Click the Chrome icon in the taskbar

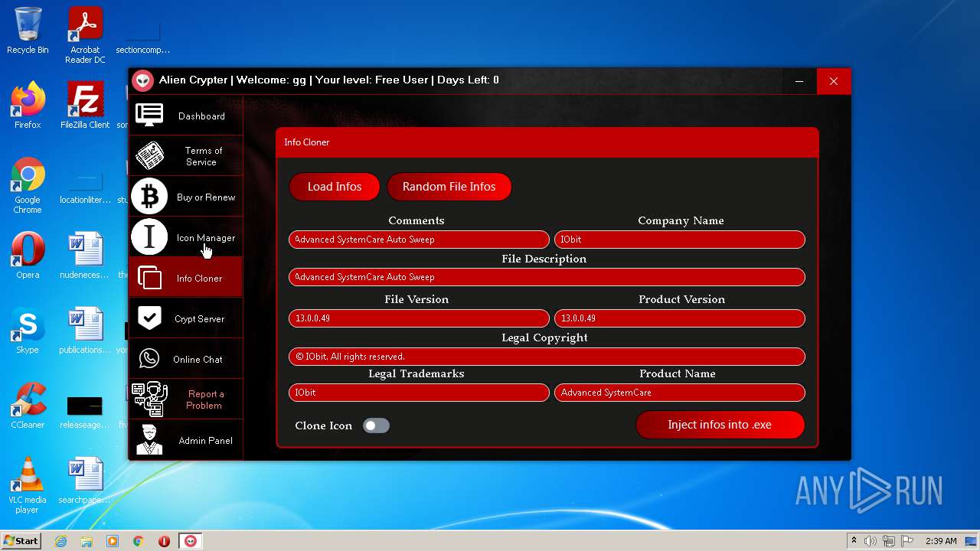[139, 541]
